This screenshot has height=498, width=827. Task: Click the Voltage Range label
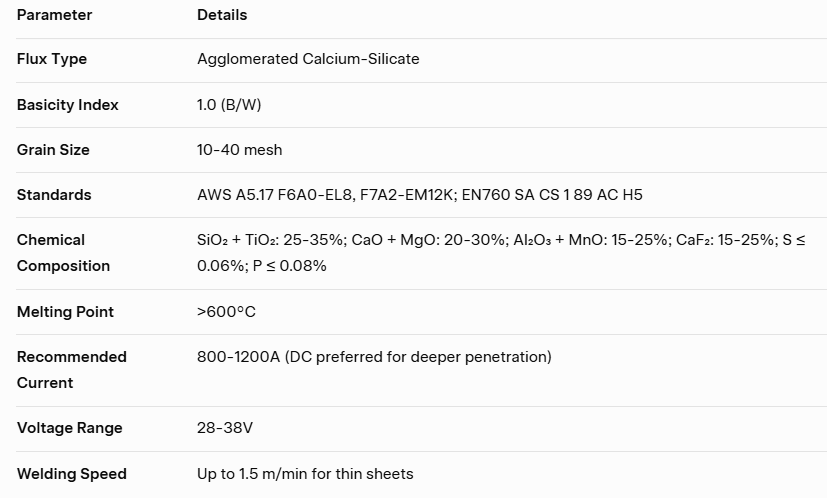pyautogui.click(x=69, y=428)
